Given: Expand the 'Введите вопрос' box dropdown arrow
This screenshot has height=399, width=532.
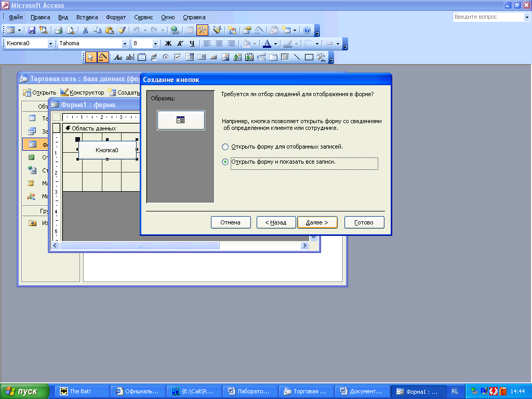Looking at the screenshot, I should coord(527,17).
